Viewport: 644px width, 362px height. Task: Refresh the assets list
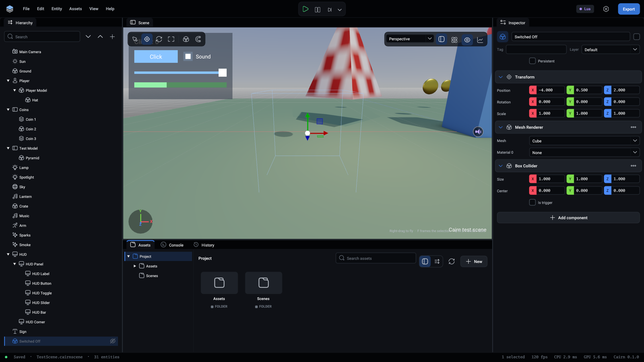[x=452, y=261]
